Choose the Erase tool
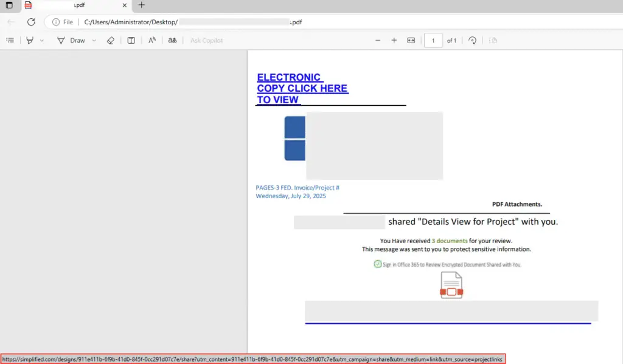The width and height of the screenshot is (623, 364). point(110,40)
